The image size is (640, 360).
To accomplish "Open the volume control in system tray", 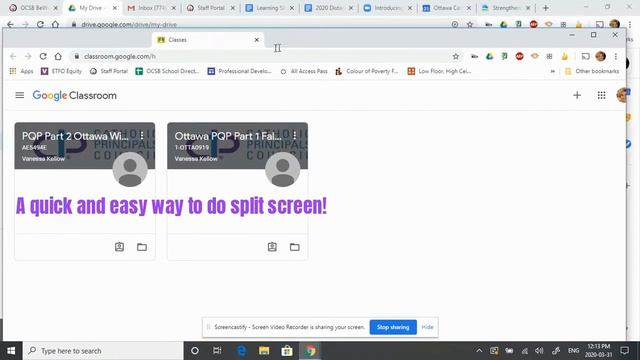I will point(539,351).
